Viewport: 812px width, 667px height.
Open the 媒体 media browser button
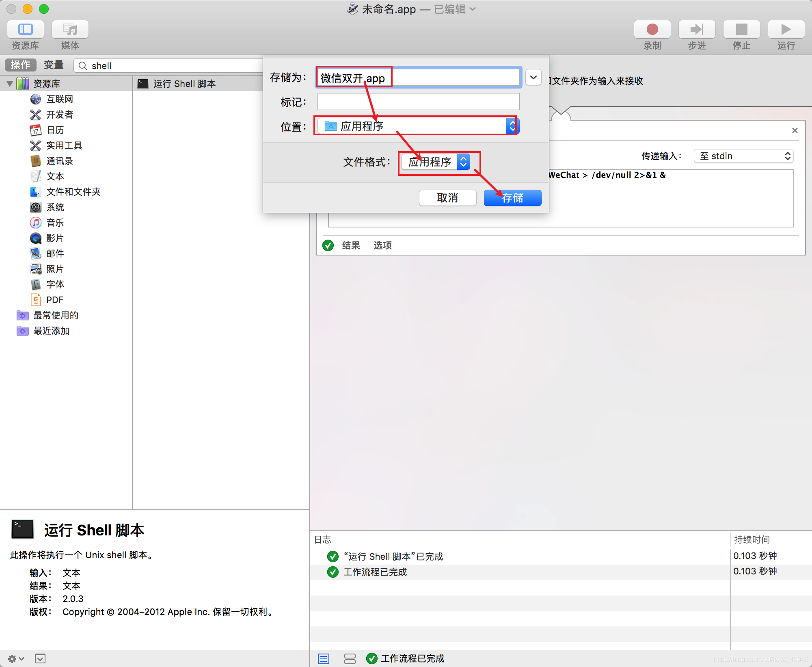[x=70, y=30]
